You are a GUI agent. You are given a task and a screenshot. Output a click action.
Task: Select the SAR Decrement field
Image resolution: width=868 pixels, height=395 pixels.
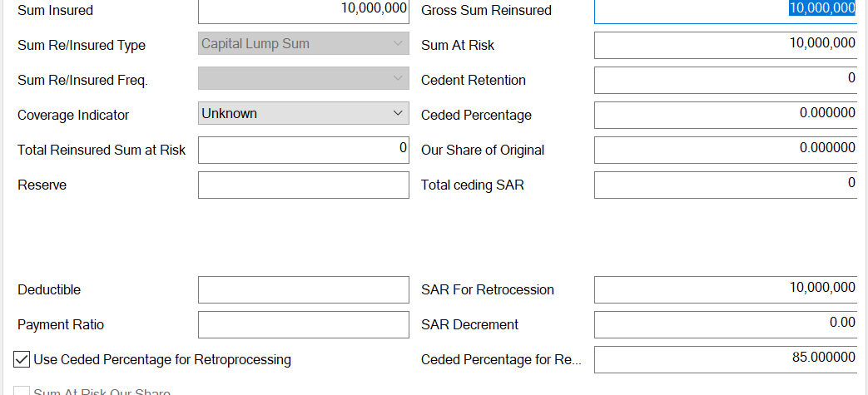pyautogui.click(x=725, y=324)
